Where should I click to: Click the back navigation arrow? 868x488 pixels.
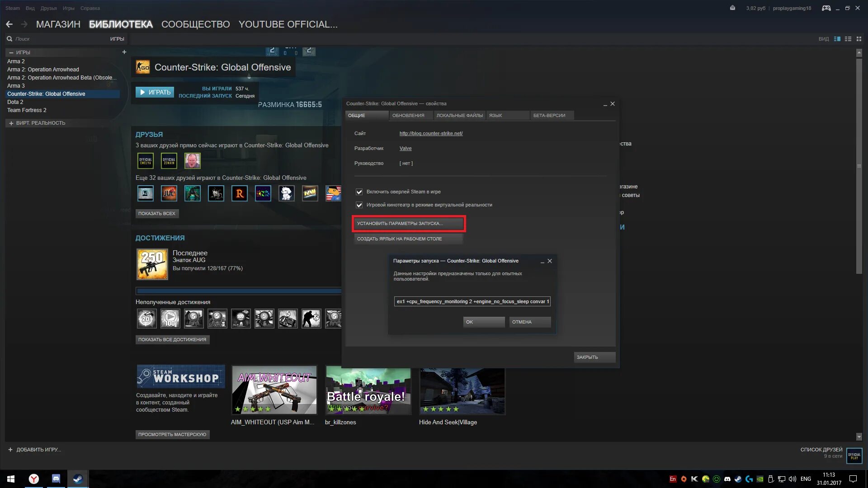click(9, 24)
